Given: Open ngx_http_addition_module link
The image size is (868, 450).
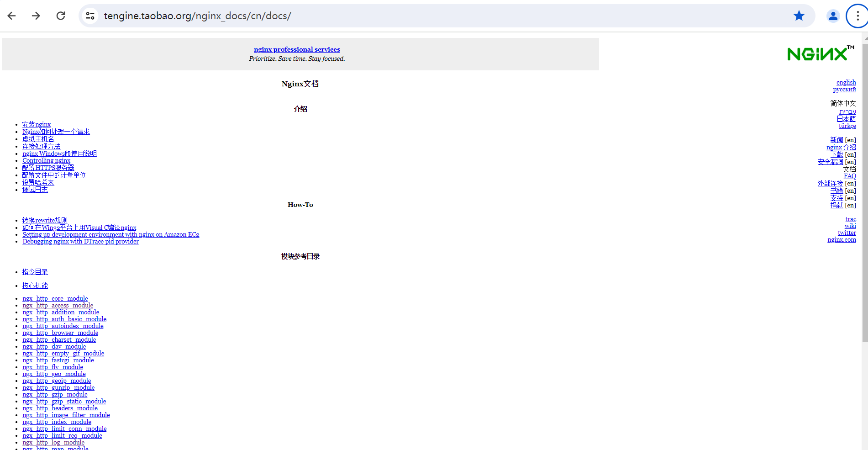Looking at the screenshot, I should coord(61,312).
